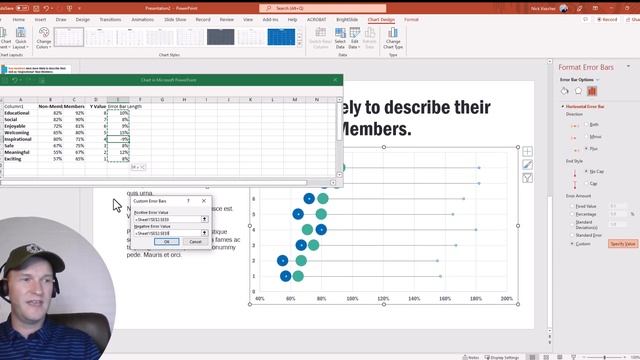
Task: Open the Chart Design ribbon tab
Action: point(381,20)
